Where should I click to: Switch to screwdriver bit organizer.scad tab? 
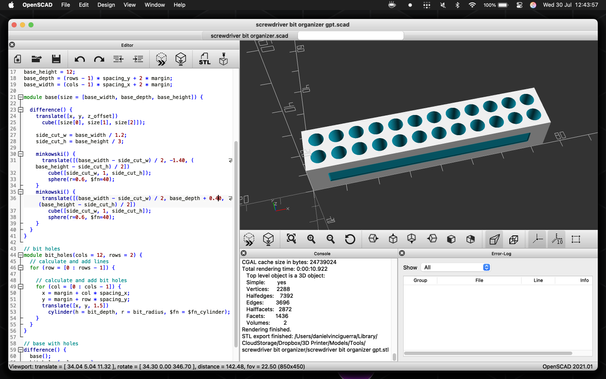pyautogui.click(x=249, y=36)
